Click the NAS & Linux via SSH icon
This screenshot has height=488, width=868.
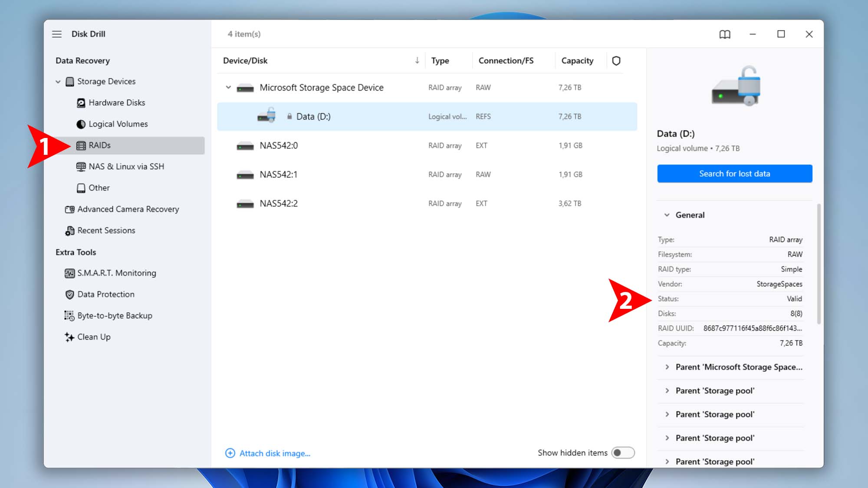point(81,167)
